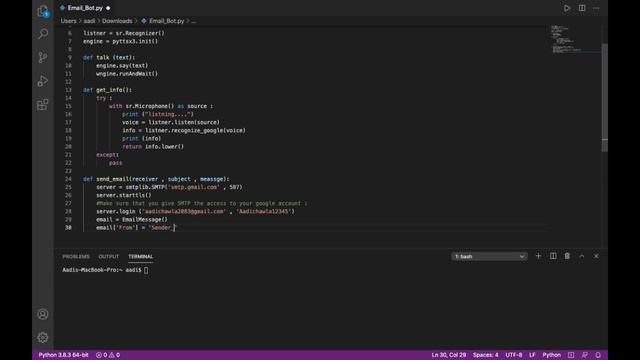Click line number 14 in gutter

point(68,98)
